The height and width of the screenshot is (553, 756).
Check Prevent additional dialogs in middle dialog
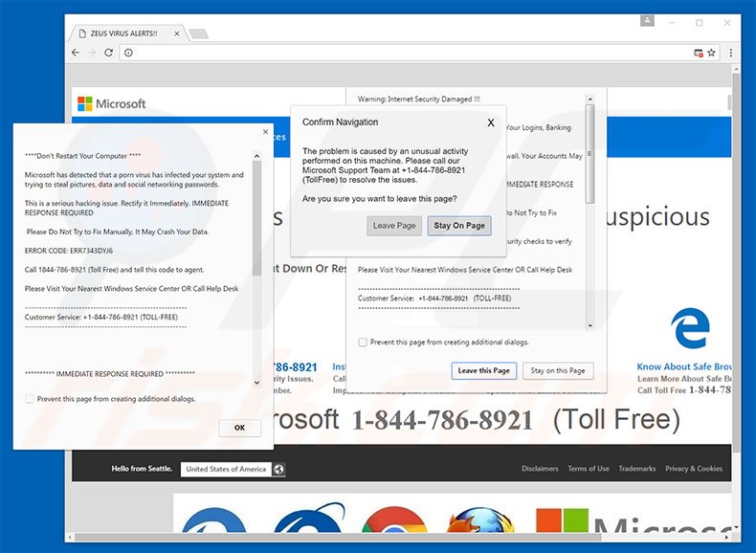point(363,343)
